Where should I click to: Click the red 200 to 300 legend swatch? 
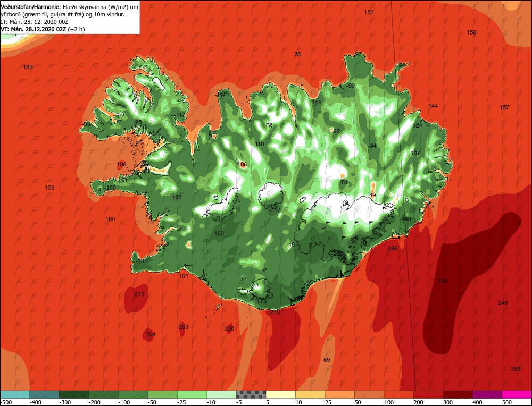pyautogui.click(x=428, y=394)
